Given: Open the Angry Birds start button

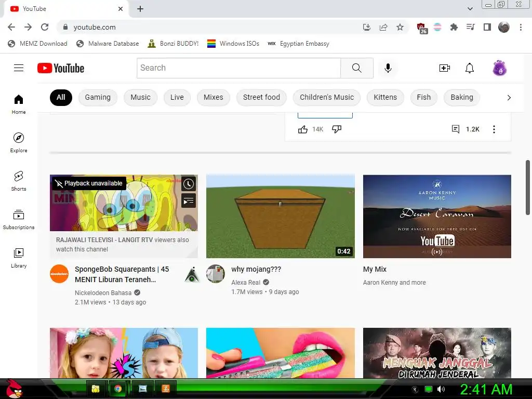Looking at the screenshot, I should [14, 389].
